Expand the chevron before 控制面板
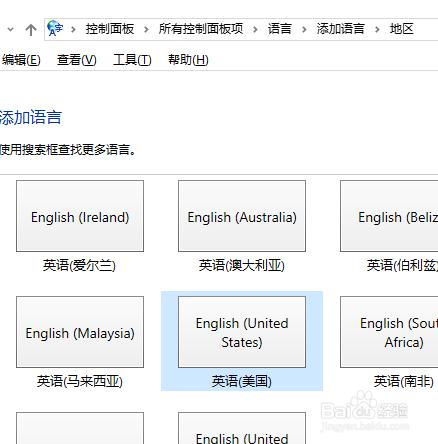This screenshot has height=444, width=438. (73, 30)
